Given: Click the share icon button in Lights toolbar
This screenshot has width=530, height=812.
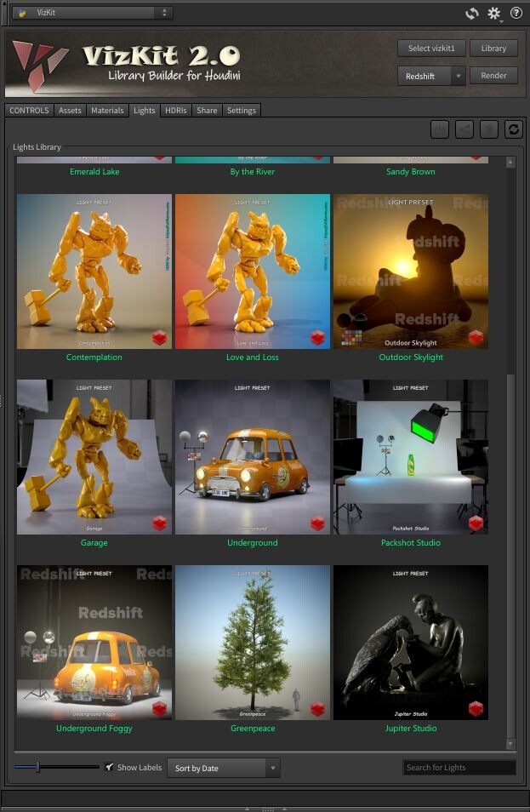Looking at the screenshot, I should click(x=464, y=129).
